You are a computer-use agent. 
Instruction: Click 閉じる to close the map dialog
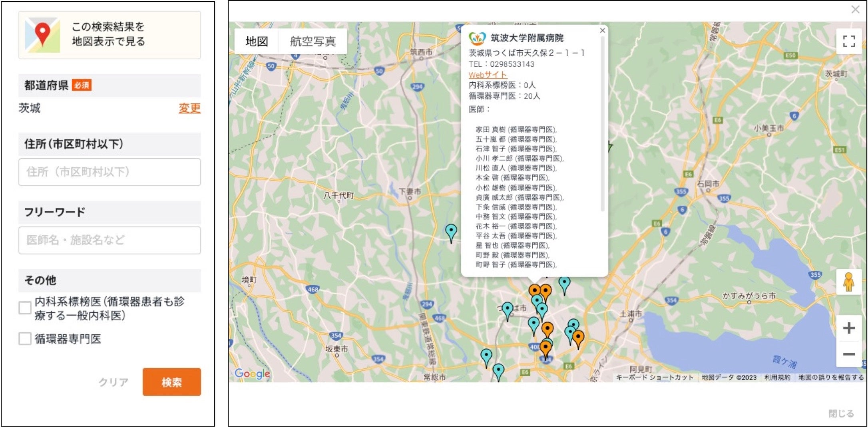tap(841, 413)
